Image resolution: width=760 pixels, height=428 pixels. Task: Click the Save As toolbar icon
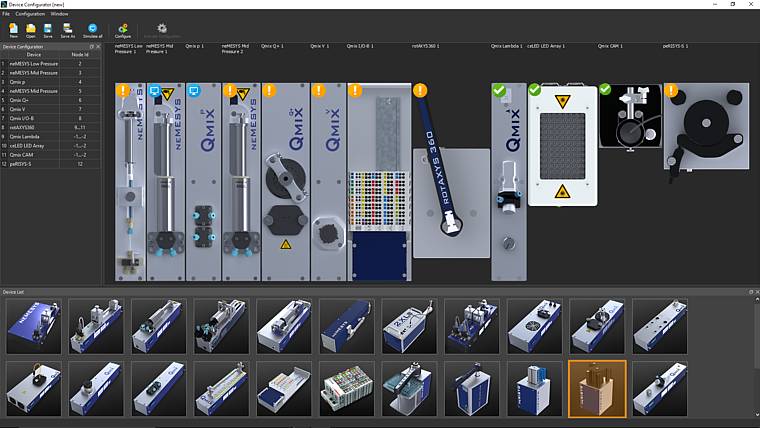pos(68,30)
